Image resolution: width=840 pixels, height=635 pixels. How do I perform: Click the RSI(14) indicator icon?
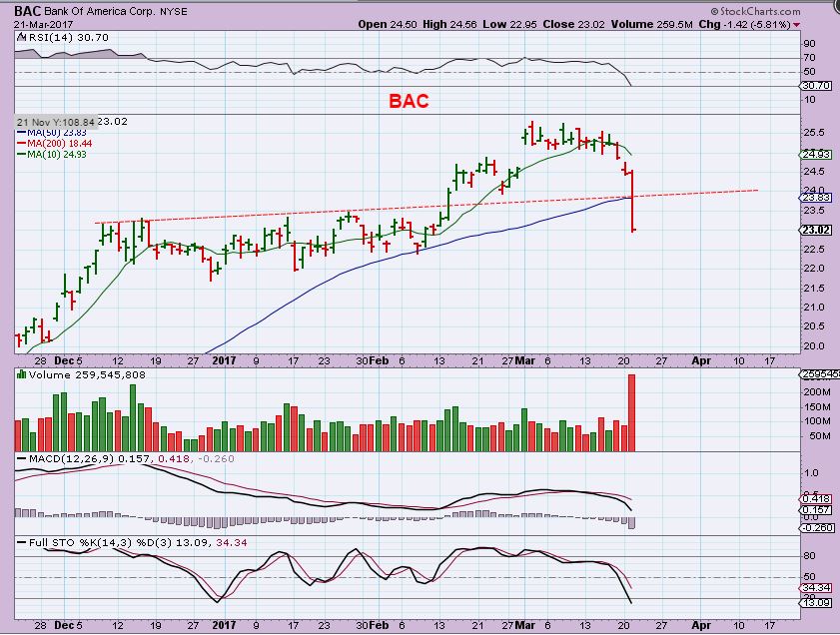click(x=21, y=37)
